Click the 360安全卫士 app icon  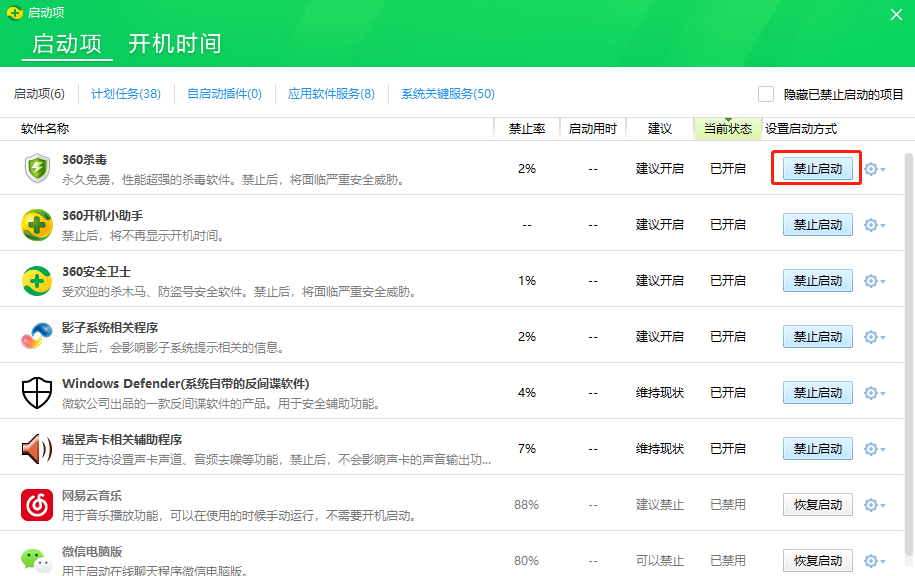coord(37,281)
